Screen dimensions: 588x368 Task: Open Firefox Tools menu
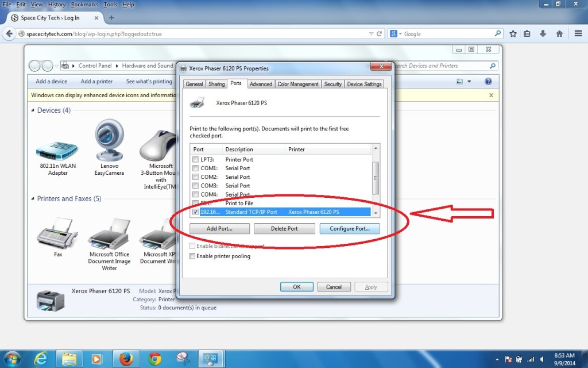(110, 5)
